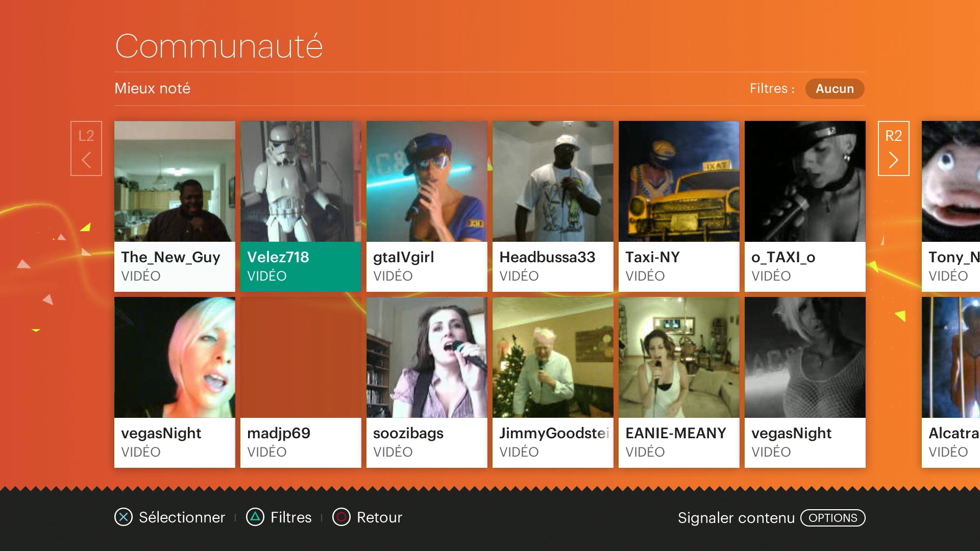The height and width of the screenshot is (551, 980).
Task: Open madjp69 video with blank thumbnail
Action: (x=301, y=382)
